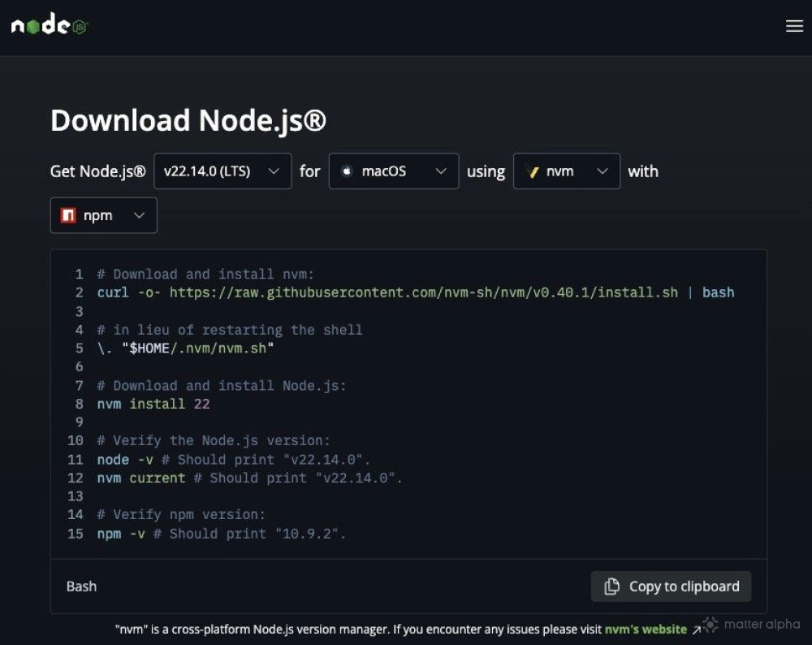Click the Bash language label

81,587
